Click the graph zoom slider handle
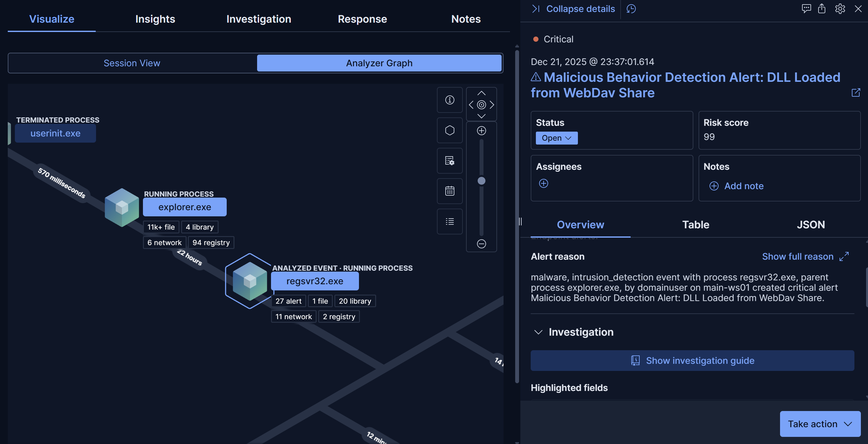 point(481,181)
